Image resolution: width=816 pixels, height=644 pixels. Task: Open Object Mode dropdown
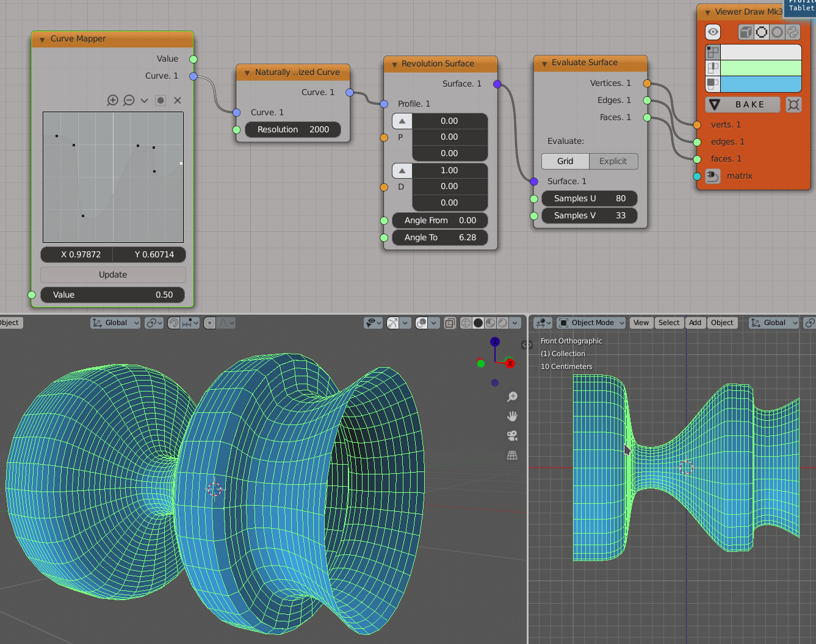(591, 323)
